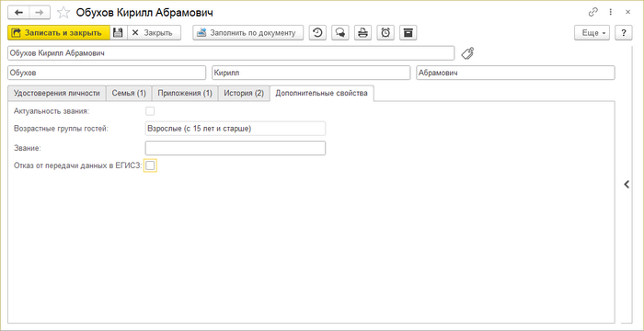This screenshot has height=331, width=644.
Task: Click Записать и закрыть button
Action: coord(59,33)
